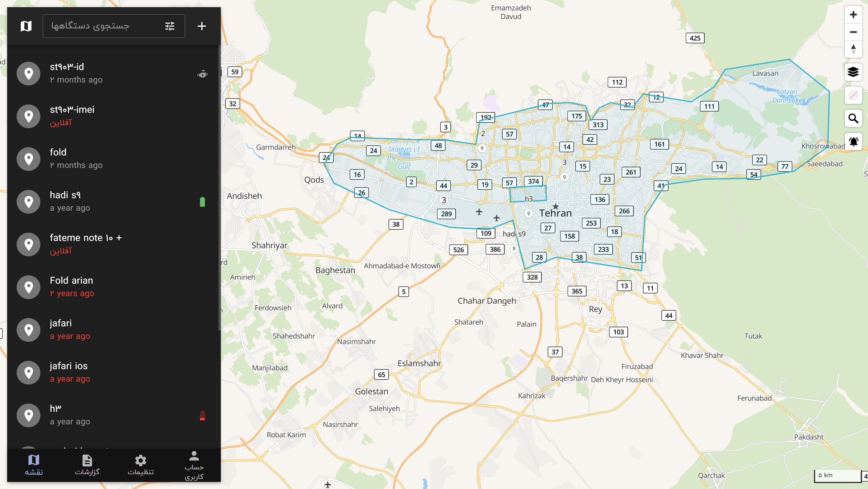Click '2 years ago' under Fold arian
The image size is (868, 489).
pos(72,293)
